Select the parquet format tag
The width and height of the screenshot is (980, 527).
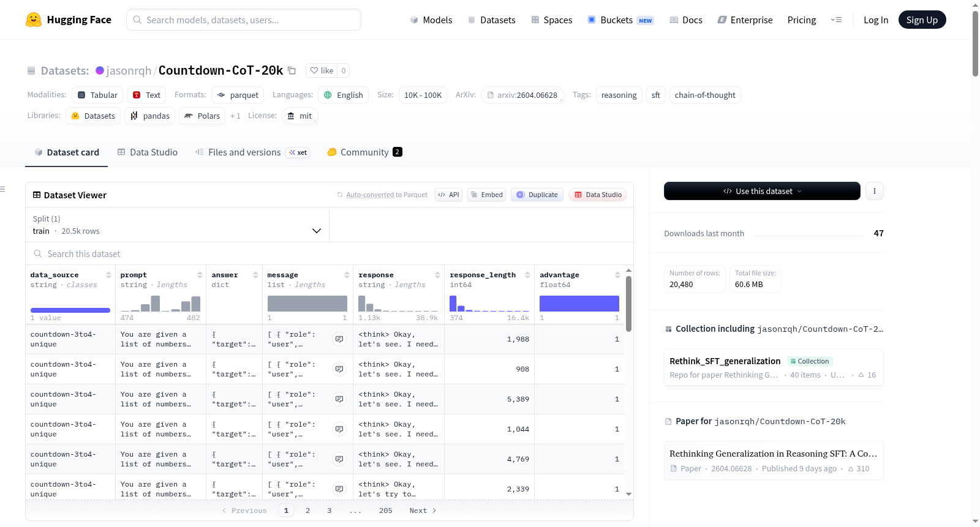[238, 95]
